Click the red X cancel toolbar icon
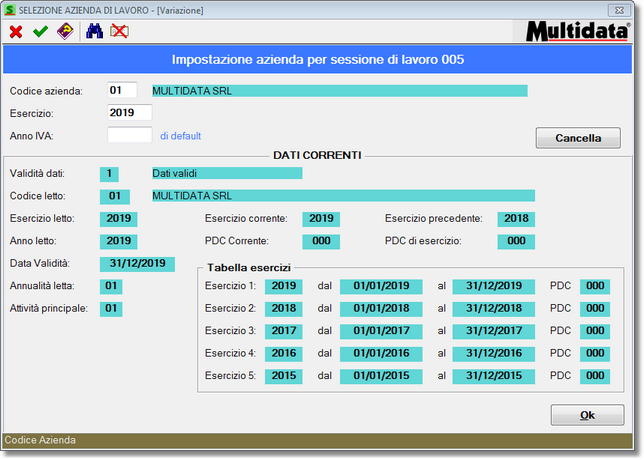Viewport: 644px width, 460px height. point(16,32)
